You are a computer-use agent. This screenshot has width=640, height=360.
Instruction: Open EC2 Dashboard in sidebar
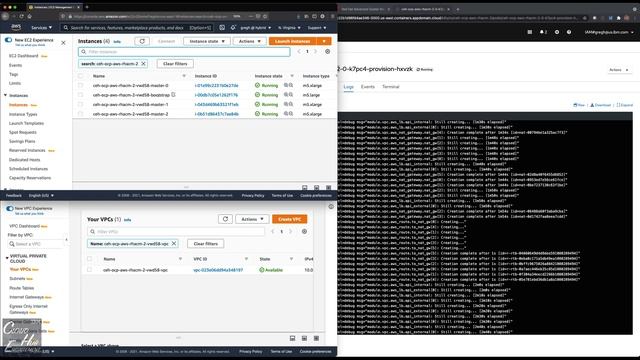[x=24, y=56]
